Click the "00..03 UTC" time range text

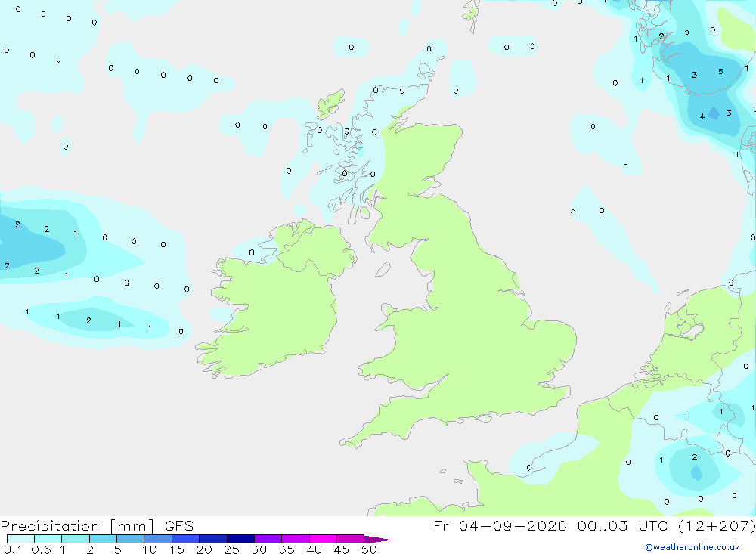coord(623,525)
